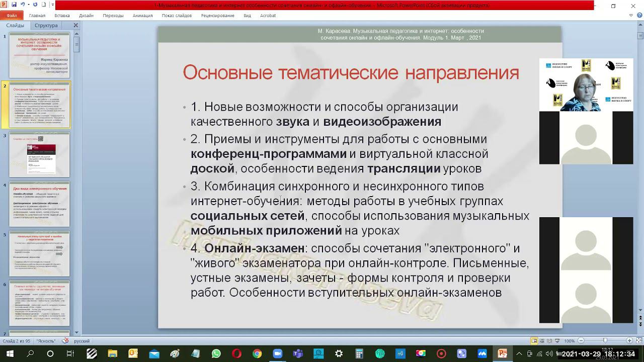
Task: Select the Структура pane tab
Action: click(46, 25)
